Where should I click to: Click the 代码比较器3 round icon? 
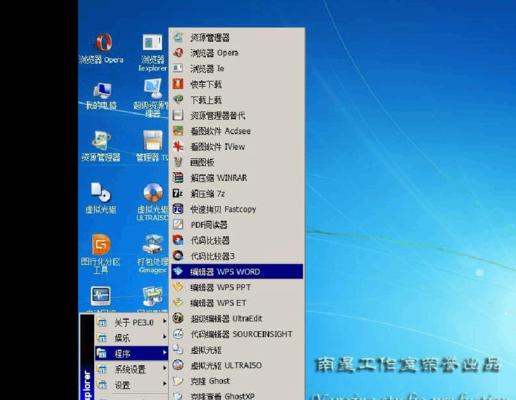(x=178, y=256)
